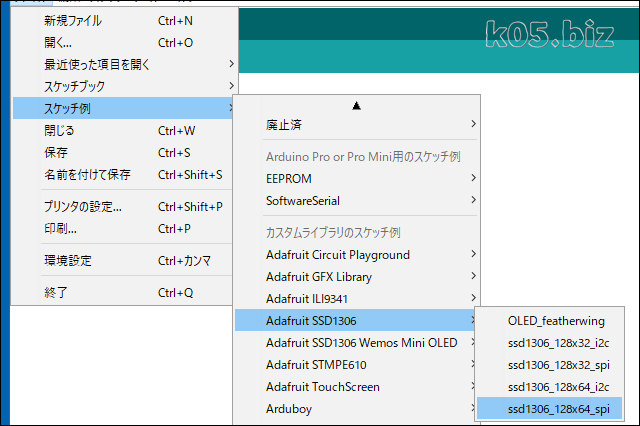Open 環境設定 preferences entry
The height and width of the screenshot is (426, 640).
click(x=124, y=260)
